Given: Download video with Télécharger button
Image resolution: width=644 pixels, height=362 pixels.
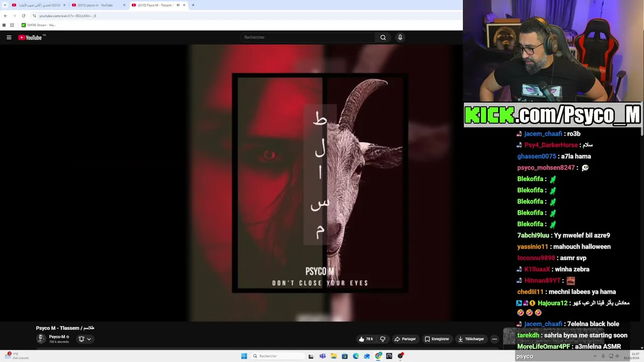Looking at the screenshot, I should coord(471,339).
